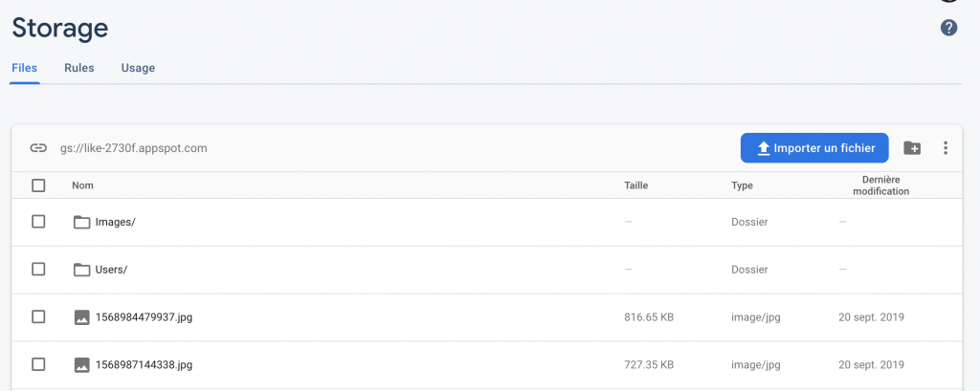Open the Users/ folder name

[x=111, y=270]
